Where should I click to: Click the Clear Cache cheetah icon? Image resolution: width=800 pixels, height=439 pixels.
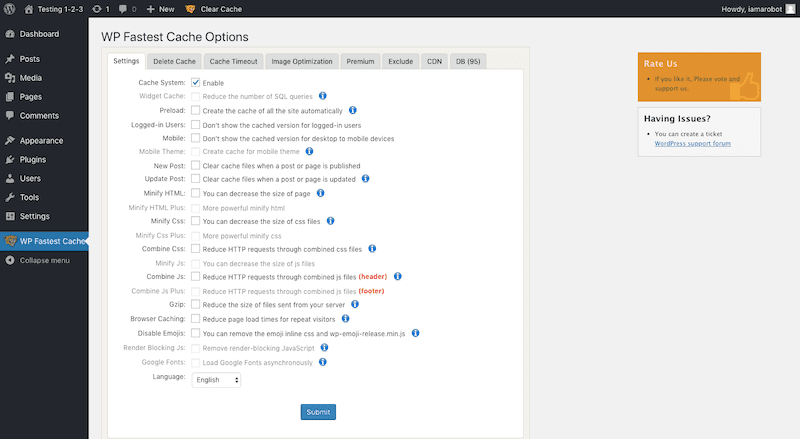click(190, 9)
